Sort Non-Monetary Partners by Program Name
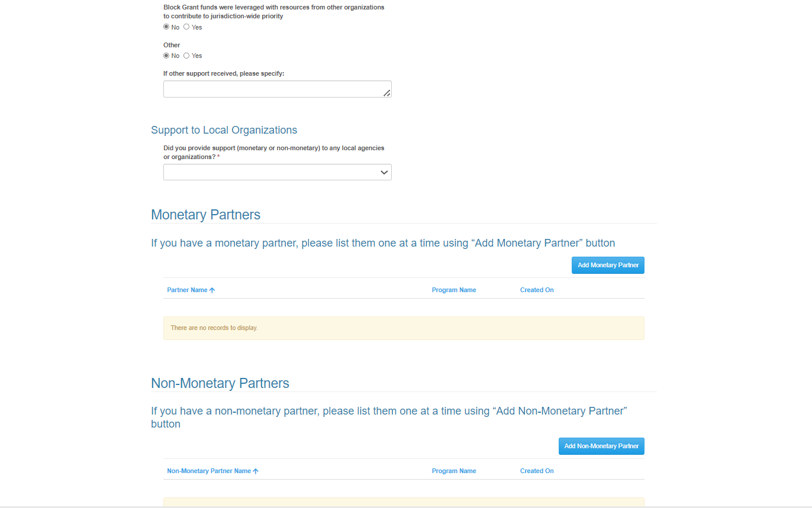 454,471
